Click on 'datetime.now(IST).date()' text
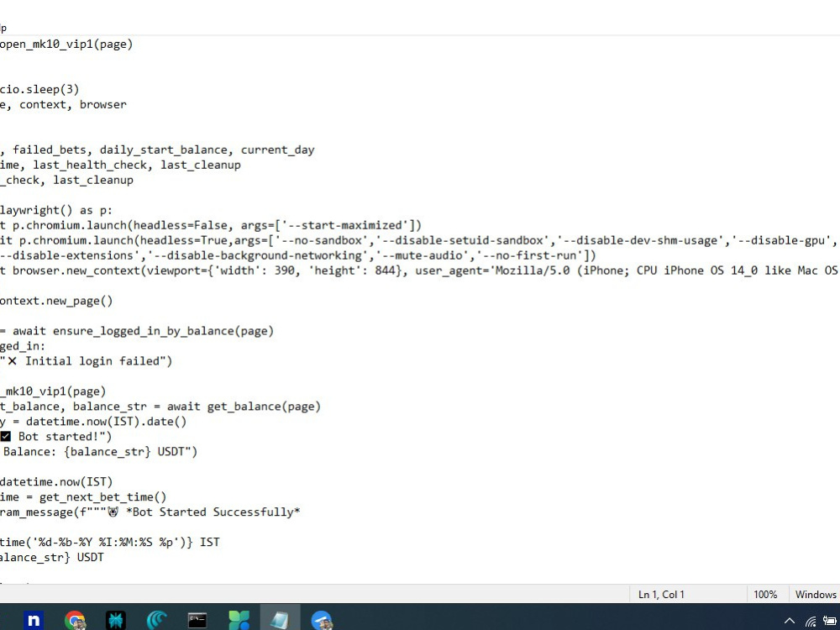 [x=106, y=422]
